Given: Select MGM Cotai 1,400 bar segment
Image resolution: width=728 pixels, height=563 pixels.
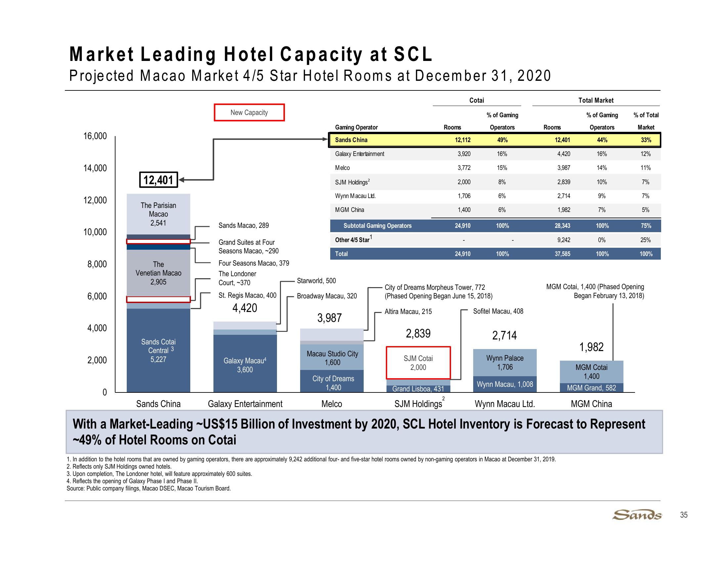Looking at the screenshot, I should (x=592, y=372).
